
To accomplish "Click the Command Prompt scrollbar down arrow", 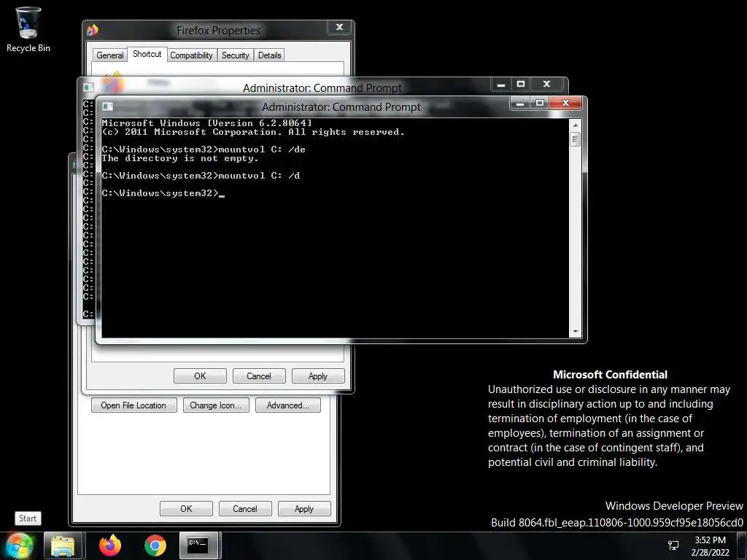I will pyautogui.click(x=576, y=332).
